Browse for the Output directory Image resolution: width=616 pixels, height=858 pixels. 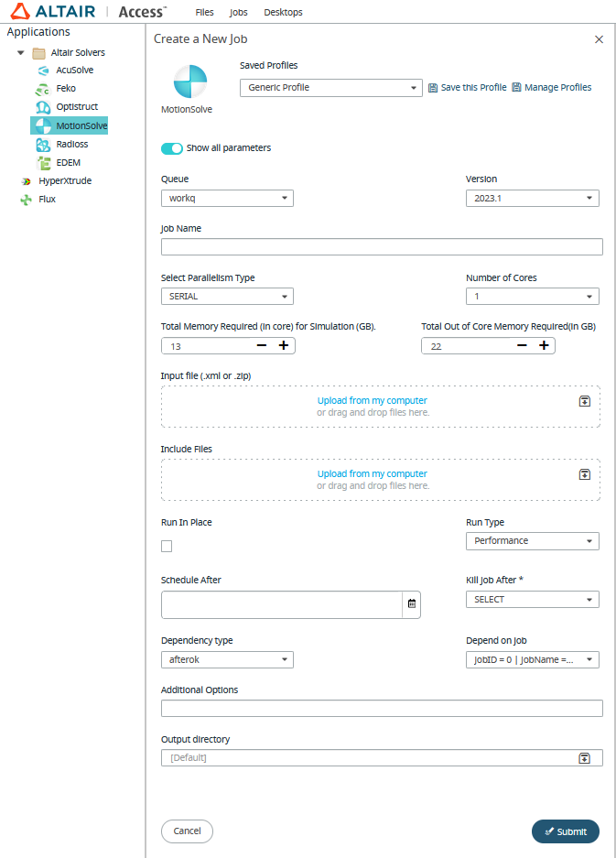(x=585, y=758)
